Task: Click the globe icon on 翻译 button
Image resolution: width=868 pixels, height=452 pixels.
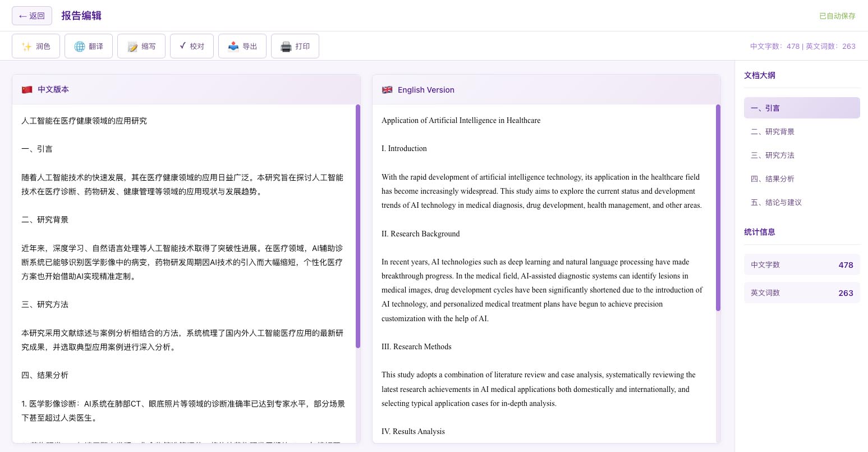Action: click(x=80, y=47)
